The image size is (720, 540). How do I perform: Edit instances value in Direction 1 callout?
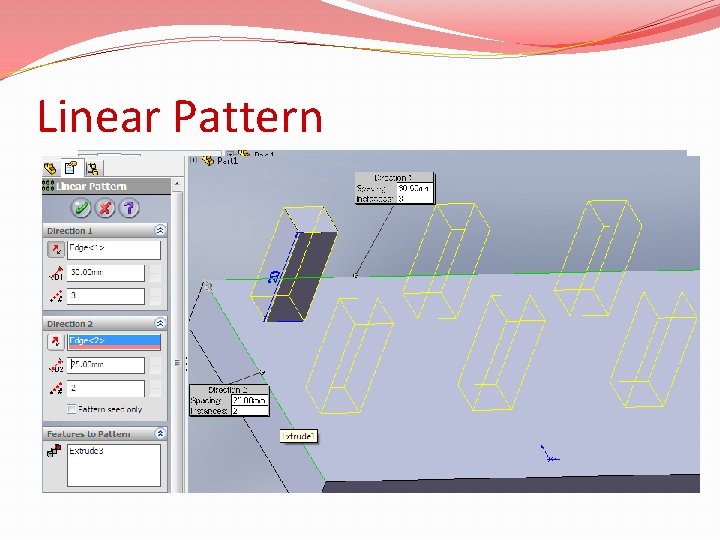415,198
